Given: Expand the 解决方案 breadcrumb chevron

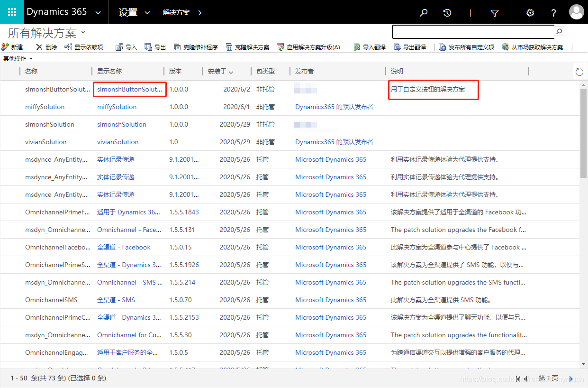Looking at the screenshot, I should (200, 13).
